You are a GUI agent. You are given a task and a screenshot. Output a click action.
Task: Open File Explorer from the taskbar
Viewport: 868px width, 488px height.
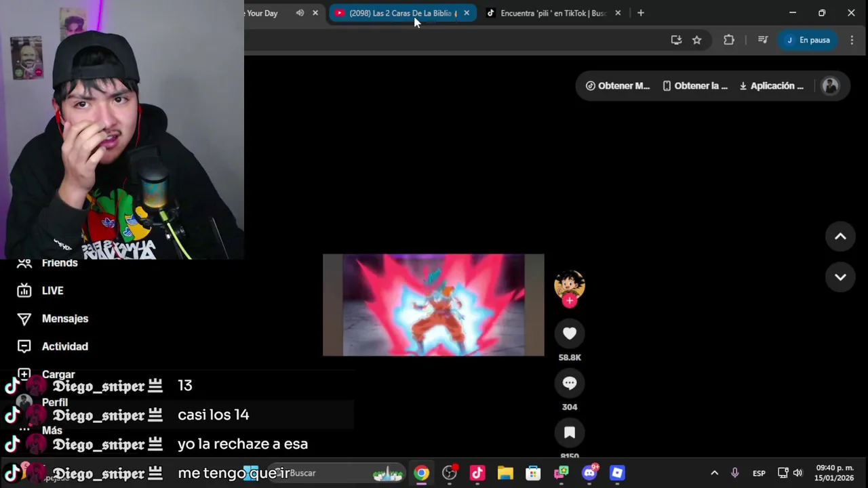click(505, 473)
